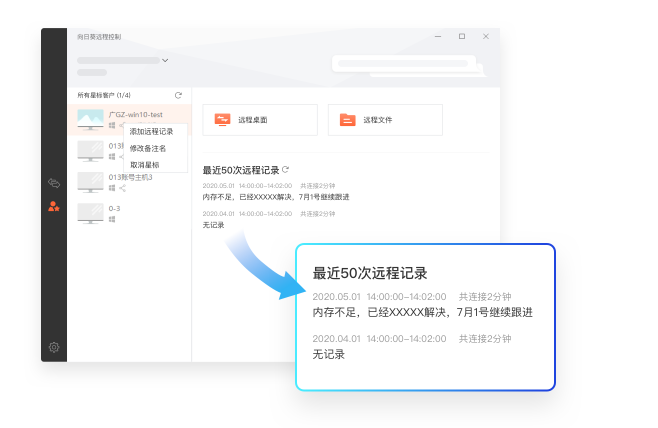Click the 013账号主机3 monitor thumbnail
658x428 pixels.
click(x=90, y=183)
